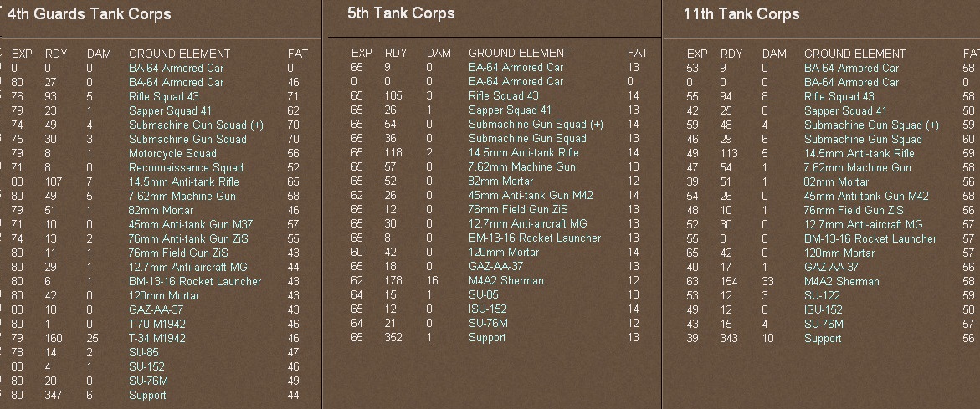Select Sapper Squad 41 in 11th Tank Corps

coord(845,110)
